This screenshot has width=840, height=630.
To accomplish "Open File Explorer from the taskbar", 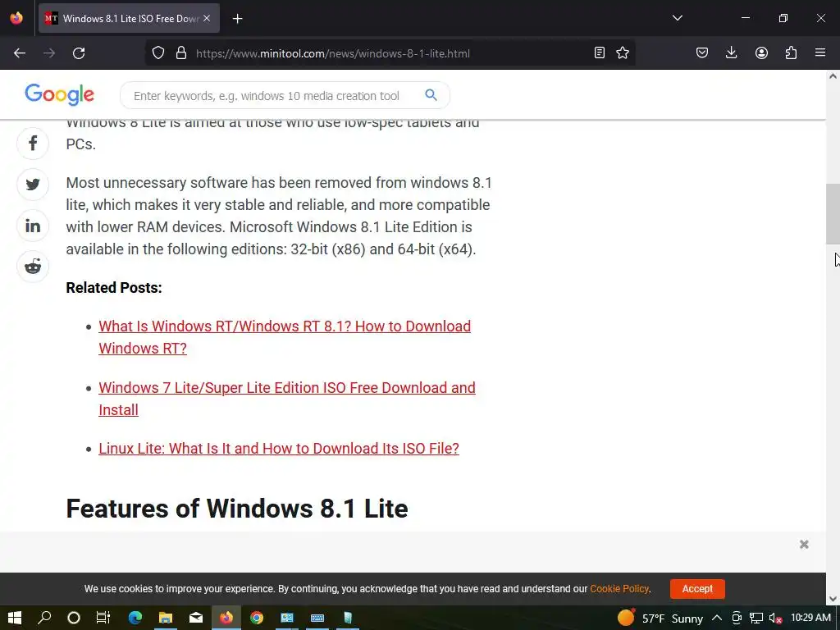I will (166, 618).
